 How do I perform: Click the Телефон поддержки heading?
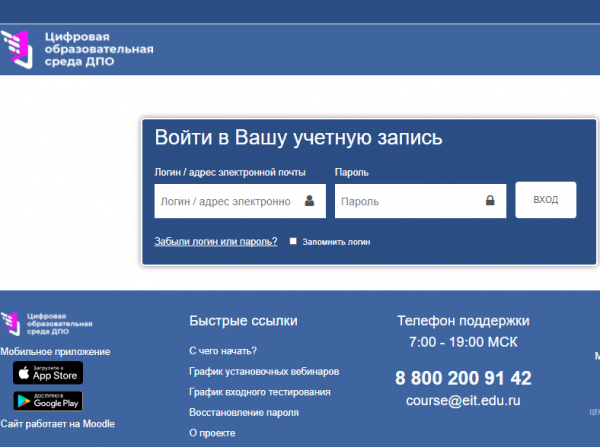[x=463, y=321]
